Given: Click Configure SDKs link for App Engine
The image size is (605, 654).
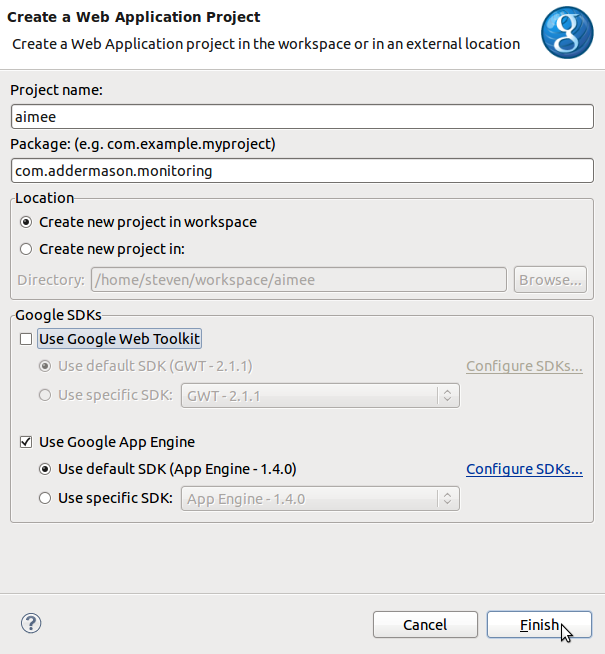Looking at the screenshot, I should tap(524, 469).
